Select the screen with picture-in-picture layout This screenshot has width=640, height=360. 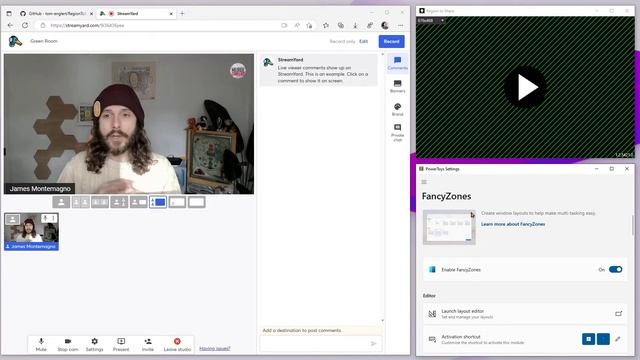(x=177, y=202)
